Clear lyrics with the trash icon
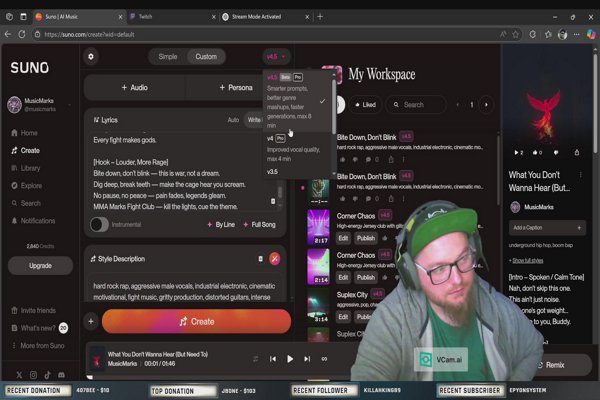 pos(273,201)
